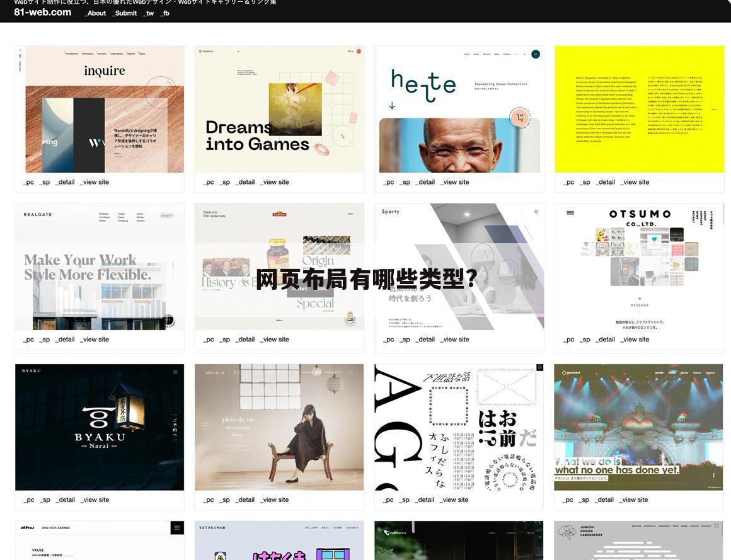Click _sp under plein de vie
The image size is (731, 560).
click(224, 500)
